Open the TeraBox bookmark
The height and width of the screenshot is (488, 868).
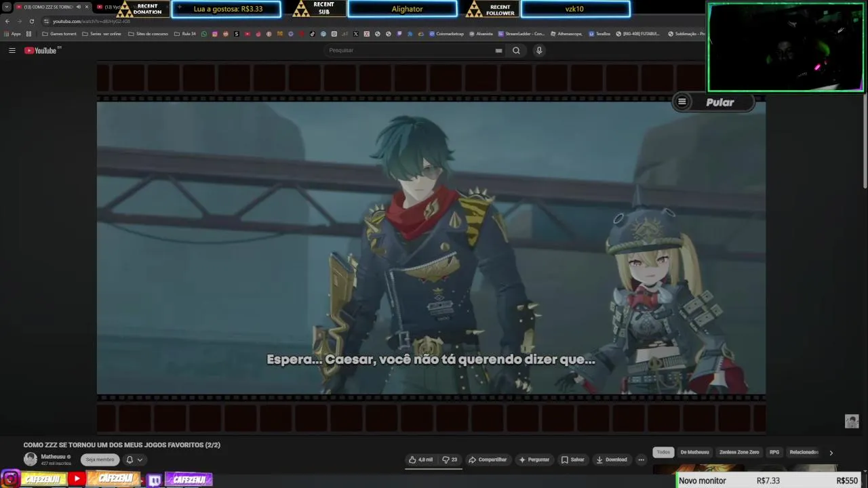click(x=599, y=33)
